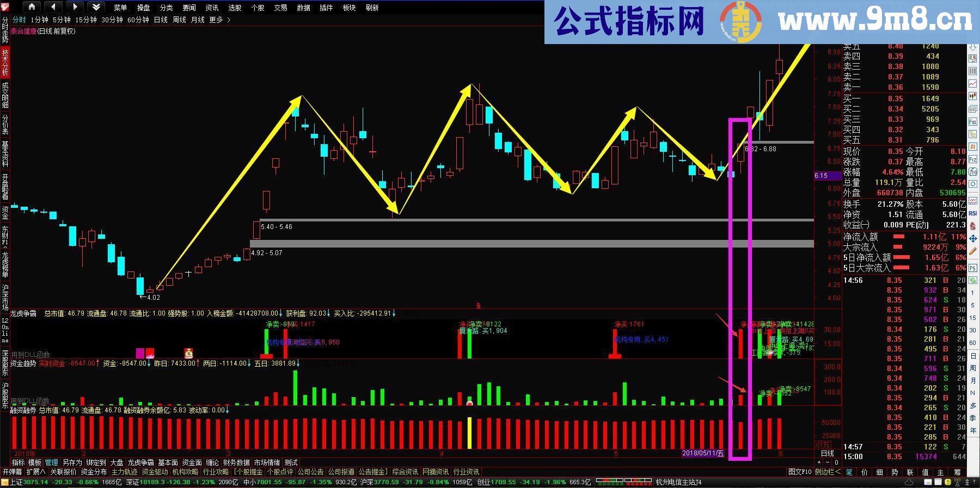Switch to the 月线 period
The width and height of the screenshot is (980, 488).
(x=198, y=20)
